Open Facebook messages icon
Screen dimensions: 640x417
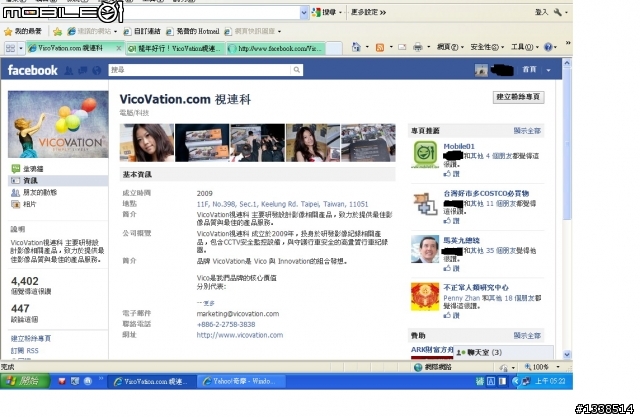83,71
